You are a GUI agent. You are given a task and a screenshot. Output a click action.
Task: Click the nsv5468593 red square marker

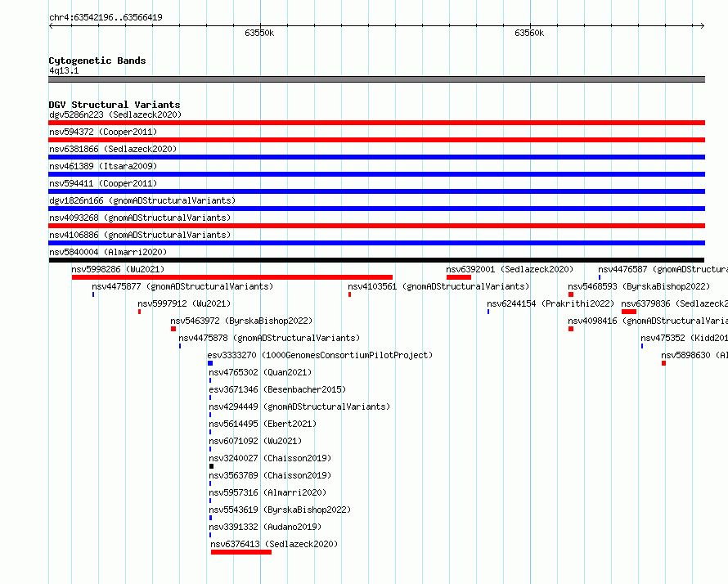coord(571,294)
